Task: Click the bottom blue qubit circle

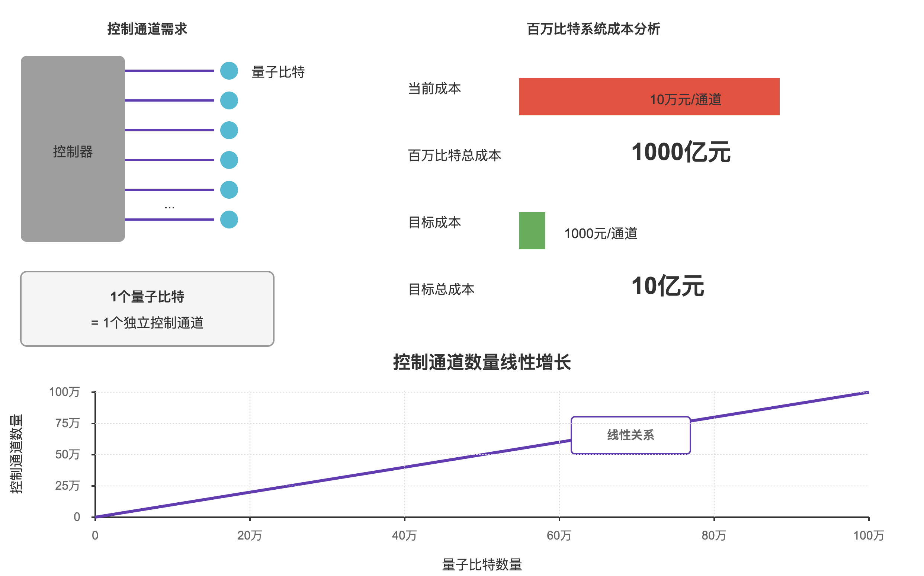Action: click(x=229, y=220)
